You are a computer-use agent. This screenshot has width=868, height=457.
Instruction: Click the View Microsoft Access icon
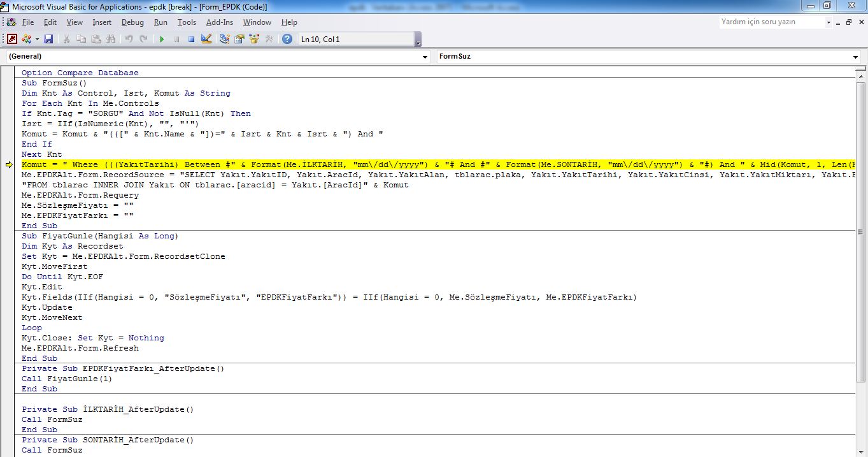12,39
